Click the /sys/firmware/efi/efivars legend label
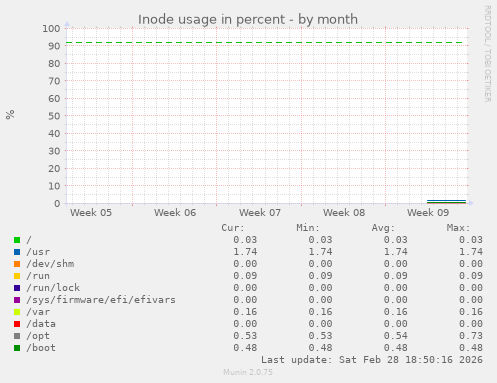This screenshot has height=383, width=497. (x=101, y=300)
